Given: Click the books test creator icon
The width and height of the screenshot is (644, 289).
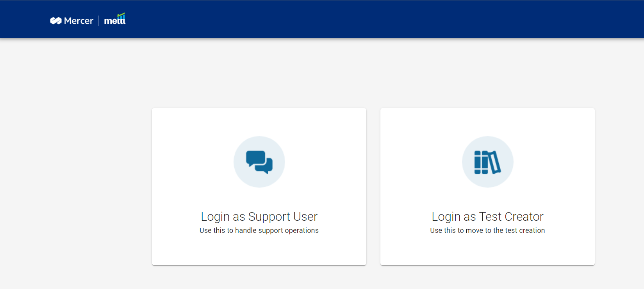Looking at the screenshot, I should point(487,162).
